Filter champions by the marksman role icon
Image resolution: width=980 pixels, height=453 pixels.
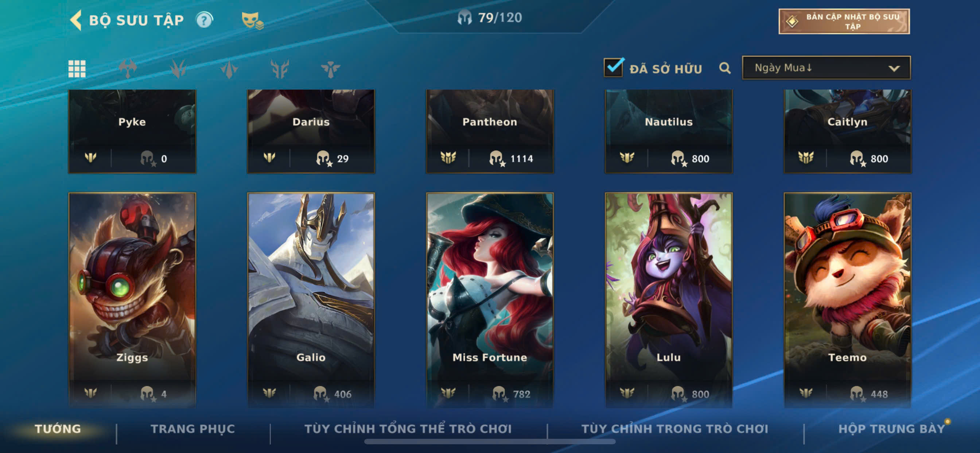pyautogui.click(x=280, y=69)
